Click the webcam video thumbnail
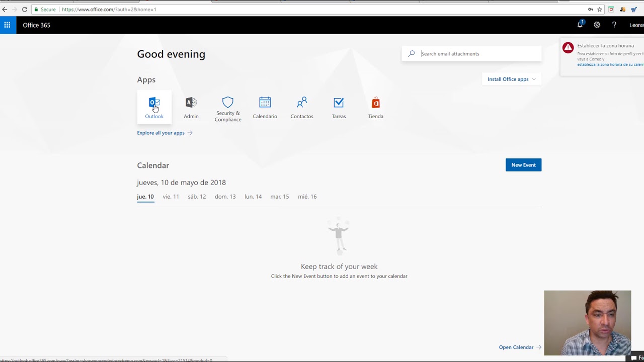 point(587,323)
